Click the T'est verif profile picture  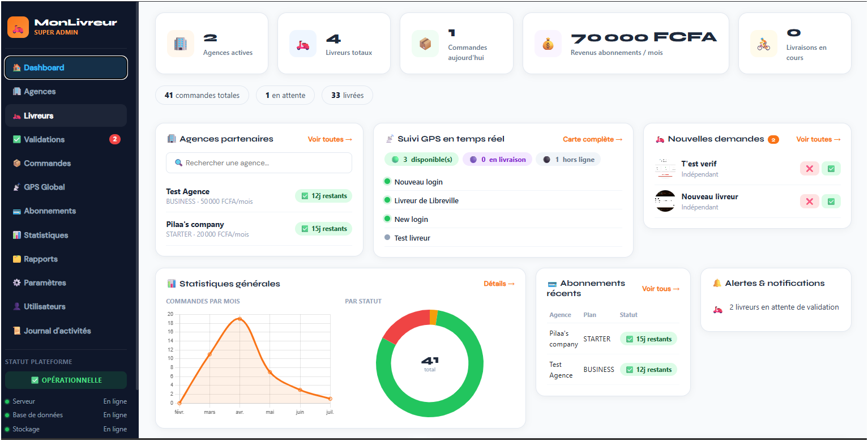coord(665,168)
